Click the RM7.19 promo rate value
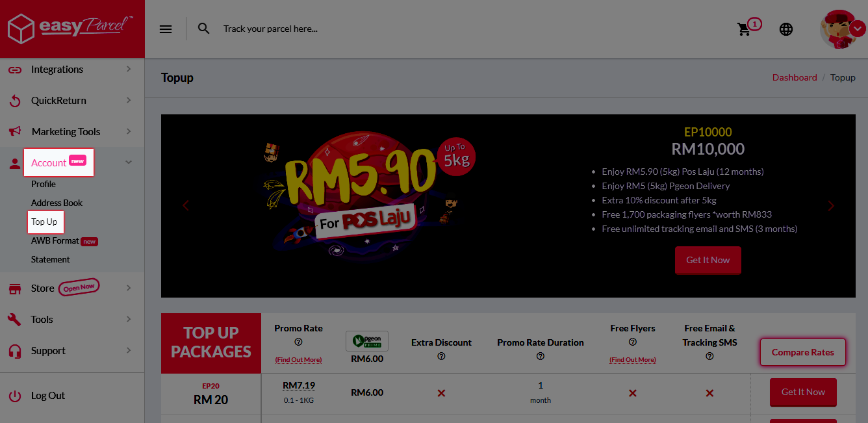This screenshot has width=868, height=423. click(x=299, y=386)
